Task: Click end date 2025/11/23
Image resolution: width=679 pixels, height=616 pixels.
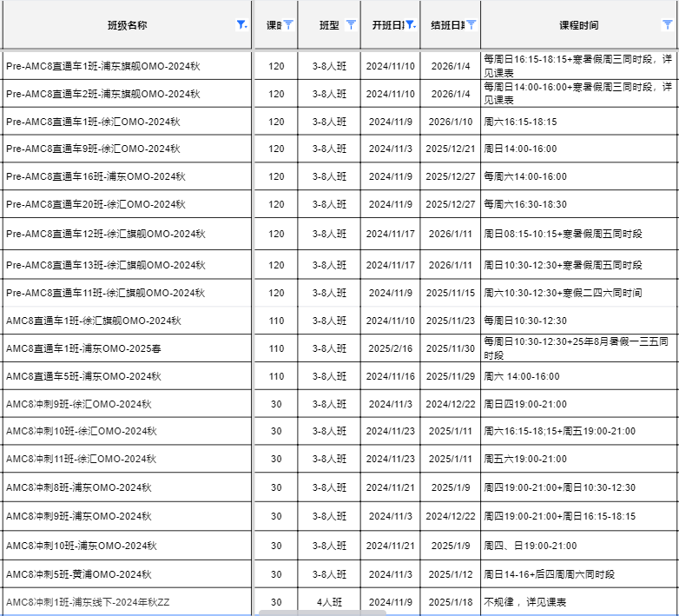Action: (451, 321)
